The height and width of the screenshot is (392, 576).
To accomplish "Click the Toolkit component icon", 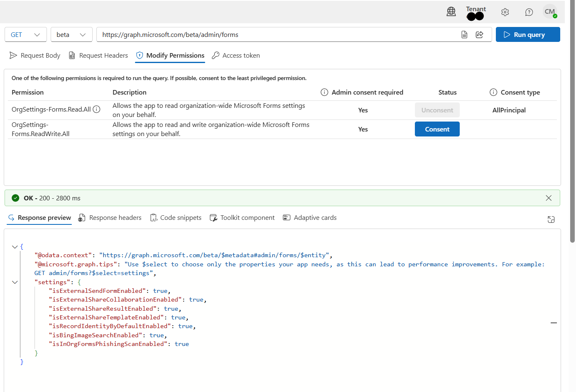I will coord(213,217).
